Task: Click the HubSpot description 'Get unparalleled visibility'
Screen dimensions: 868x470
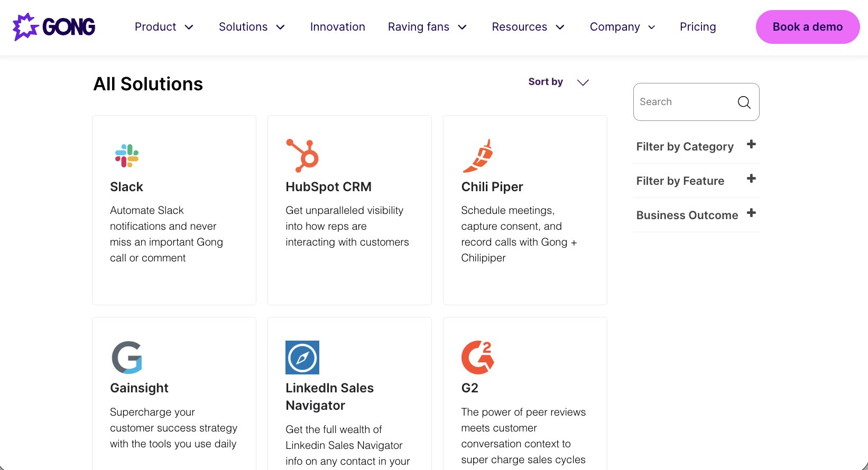Action: coord(347,226)
